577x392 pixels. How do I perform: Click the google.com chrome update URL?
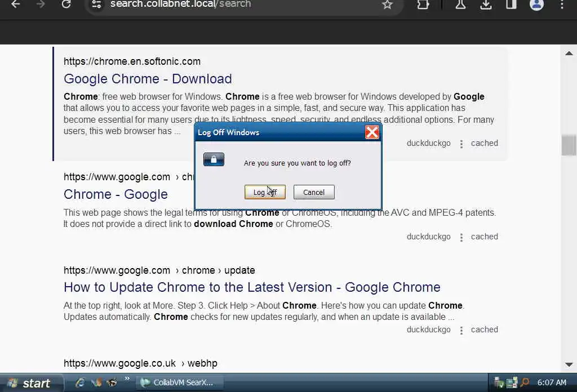159,270
